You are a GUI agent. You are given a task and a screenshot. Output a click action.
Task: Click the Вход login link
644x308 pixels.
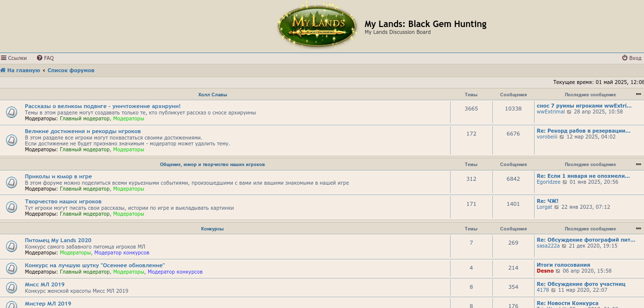632,58
